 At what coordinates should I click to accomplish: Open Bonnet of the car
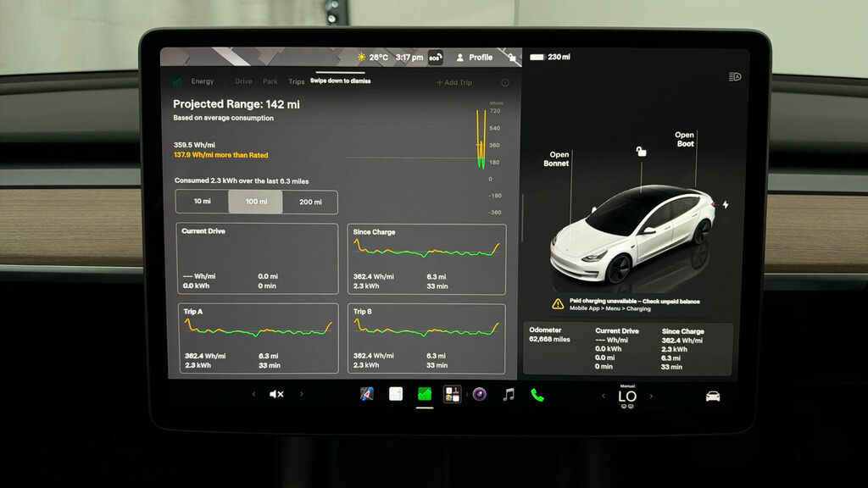tap(556, 158)
